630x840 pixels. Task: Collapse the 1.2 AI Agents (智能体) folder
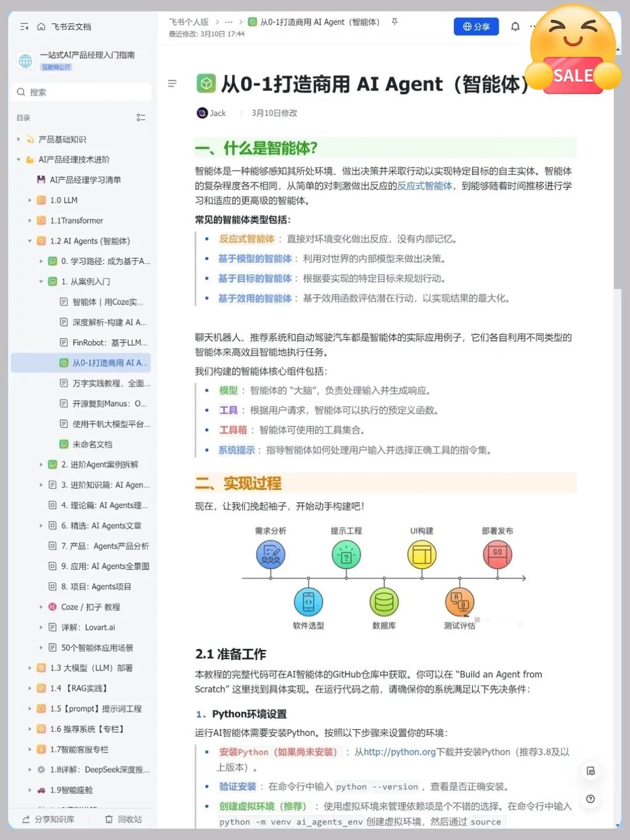[x=30, y=241]
